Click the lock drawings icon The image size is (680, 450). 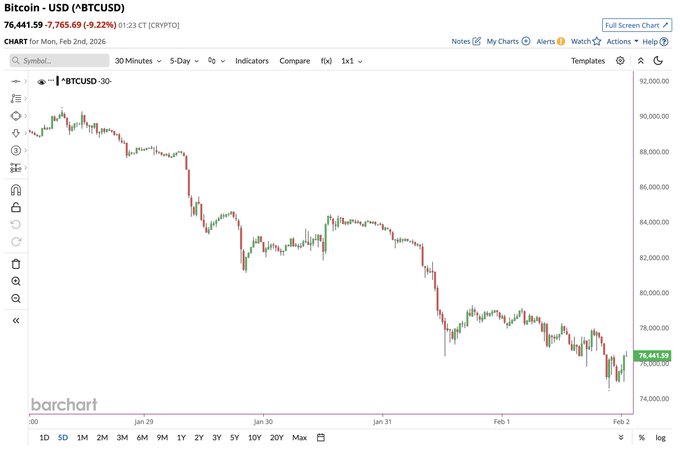click(15, 207)
